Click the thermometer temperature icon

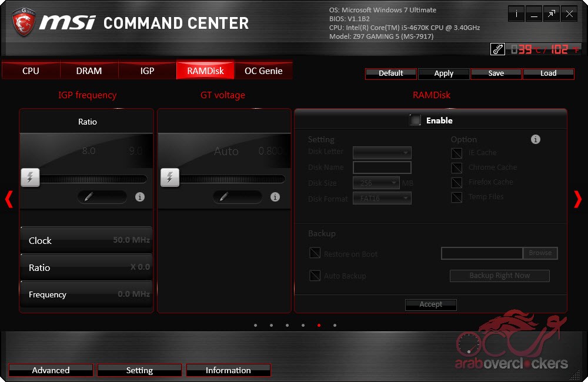497,49
